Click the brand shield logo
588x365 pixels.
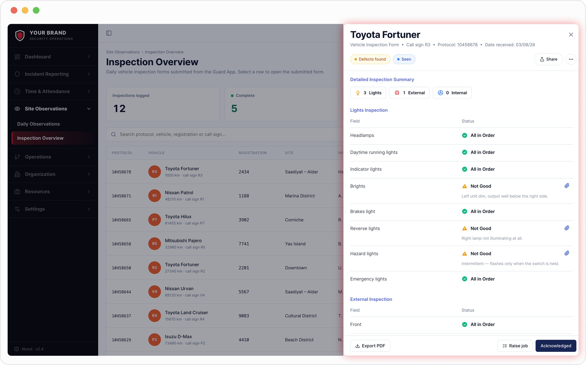20,35
